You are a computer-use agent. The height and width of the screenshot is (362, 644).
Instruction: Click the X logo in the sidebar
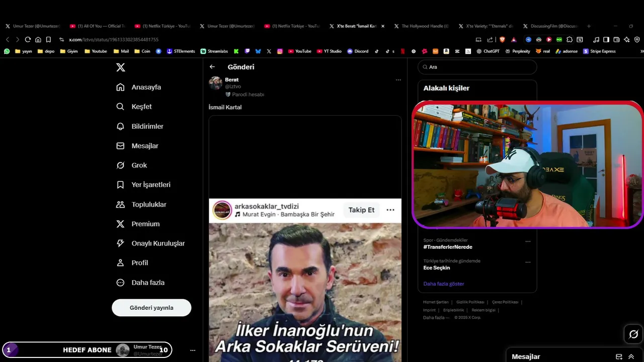121,67
